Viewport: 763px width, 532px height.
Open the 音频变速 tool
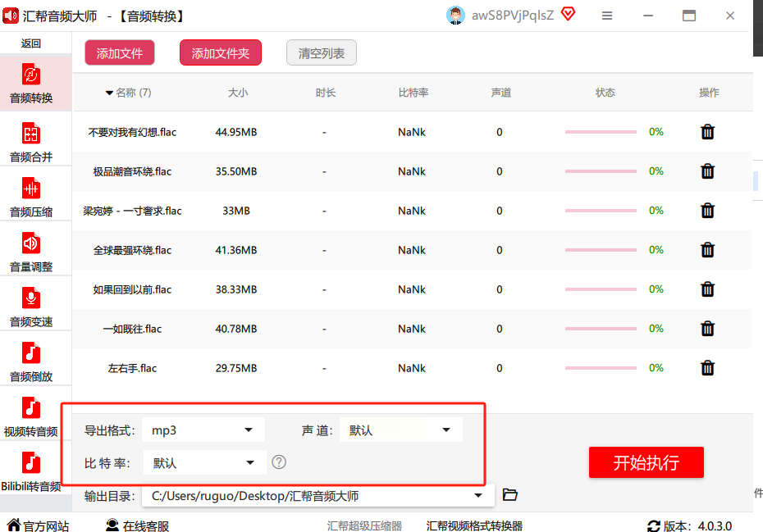click(30, 307)
